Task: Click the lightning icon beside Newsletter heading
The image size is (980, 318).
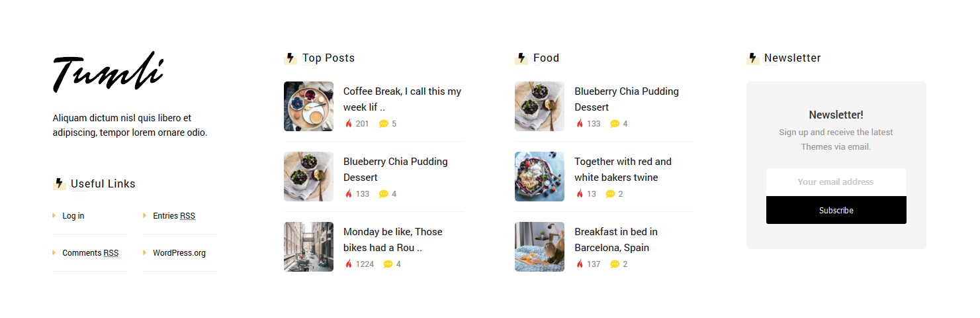Action: click(x=752, y=58)
